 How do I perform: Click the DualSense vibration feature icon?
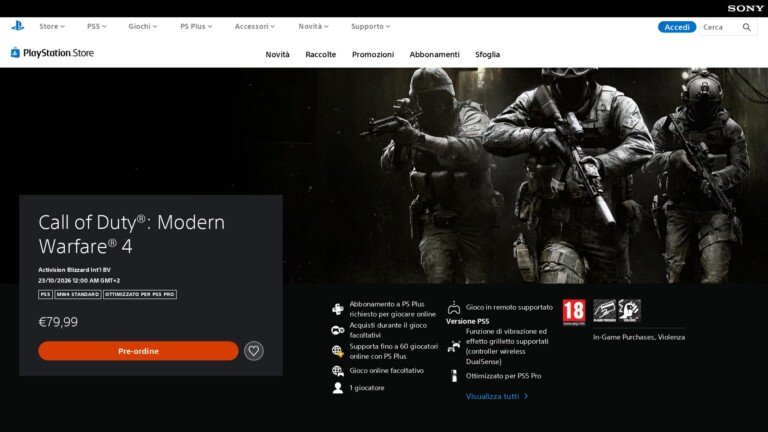coord(454,346)
